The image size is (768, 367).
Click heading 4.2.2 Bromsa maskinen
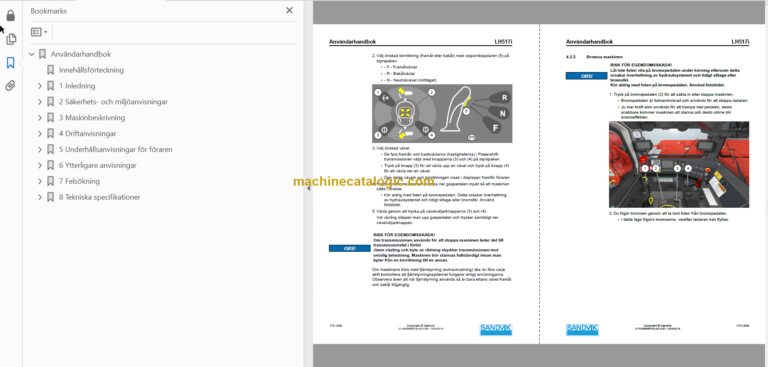(x=595, y=57)
